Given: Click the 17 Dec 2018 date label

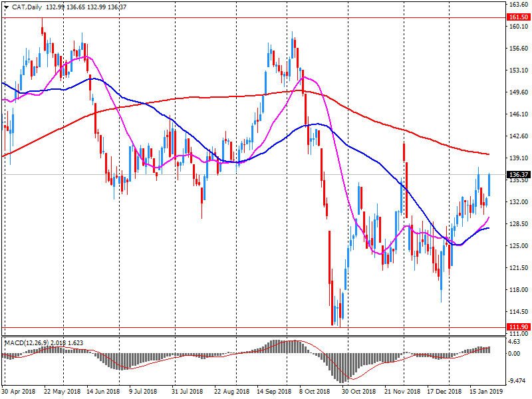Looking at the screenshot, I should click(444, 392).
